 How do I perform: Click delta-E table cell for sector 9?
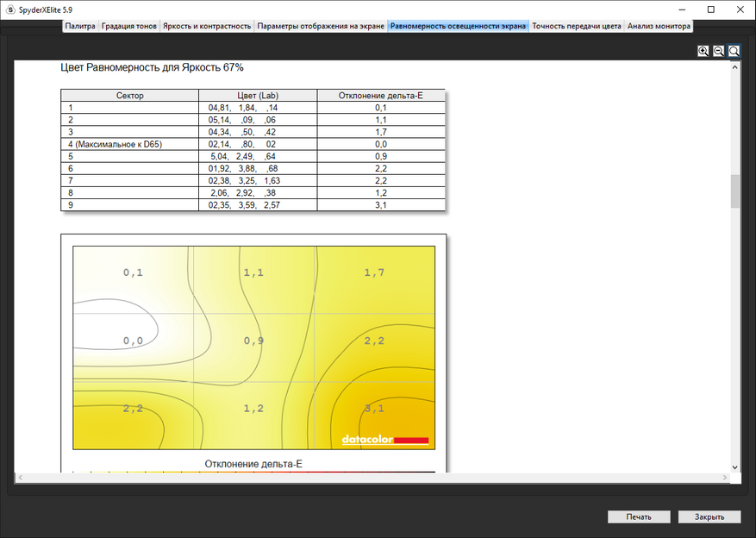pos(381,205)
